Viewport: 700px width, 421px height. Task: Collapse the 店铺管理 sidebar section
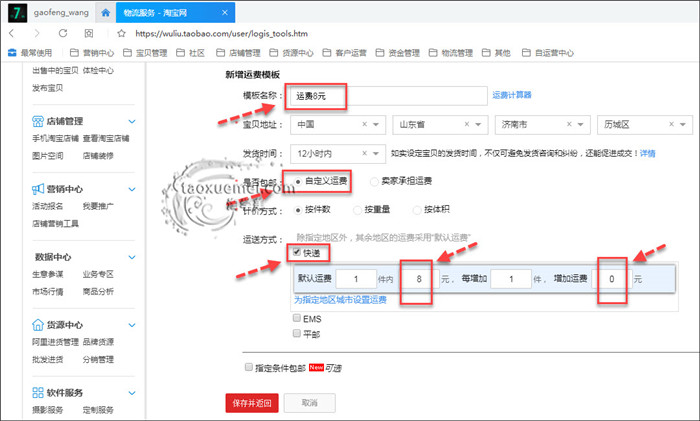coord(132,121)
